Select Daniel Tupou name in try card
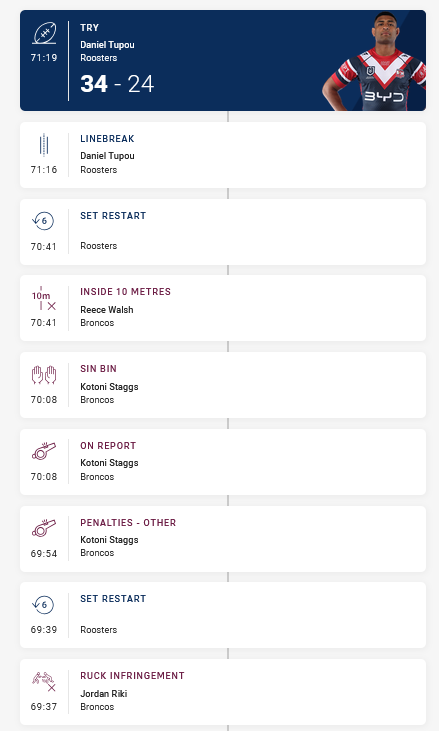The height and width of the screenshot is (731, 439). click(x=107, y=45)
